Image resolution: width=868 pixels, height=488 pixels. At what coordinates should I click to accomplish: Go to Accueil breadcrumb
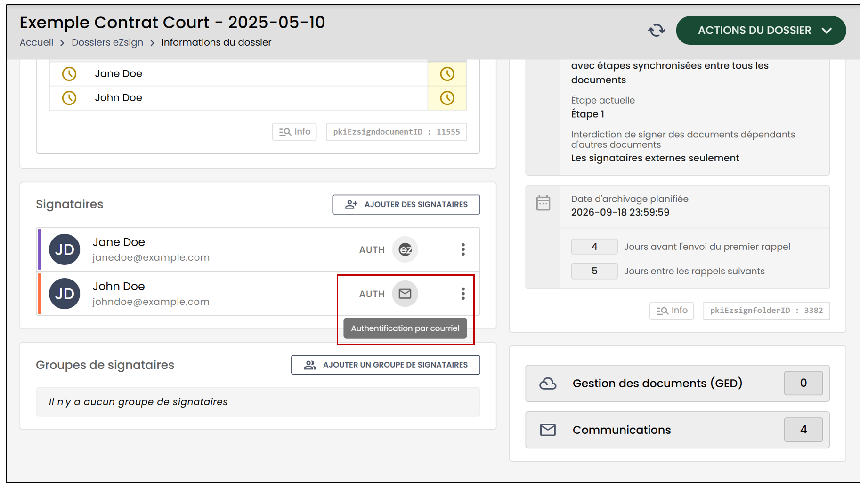point(36,42)
